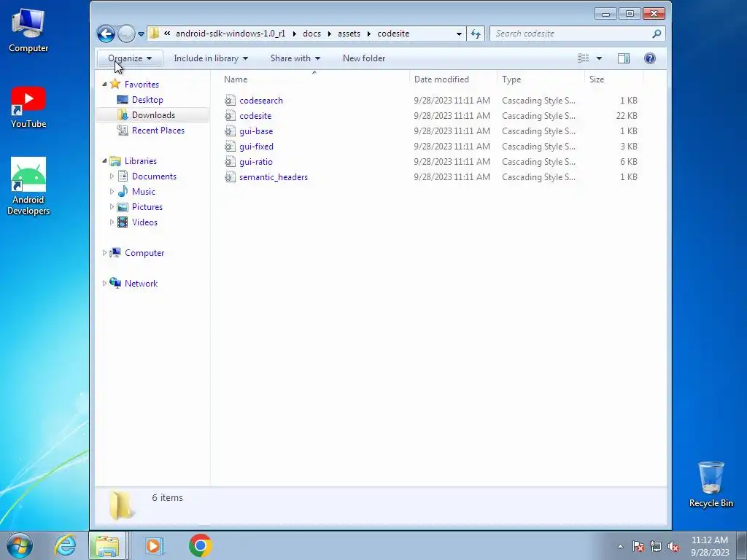This screenshot has height=560, width=747.
Task: Open the YouTube desktop shortcut
Action: pyautogui.click(x=28, y=107)
